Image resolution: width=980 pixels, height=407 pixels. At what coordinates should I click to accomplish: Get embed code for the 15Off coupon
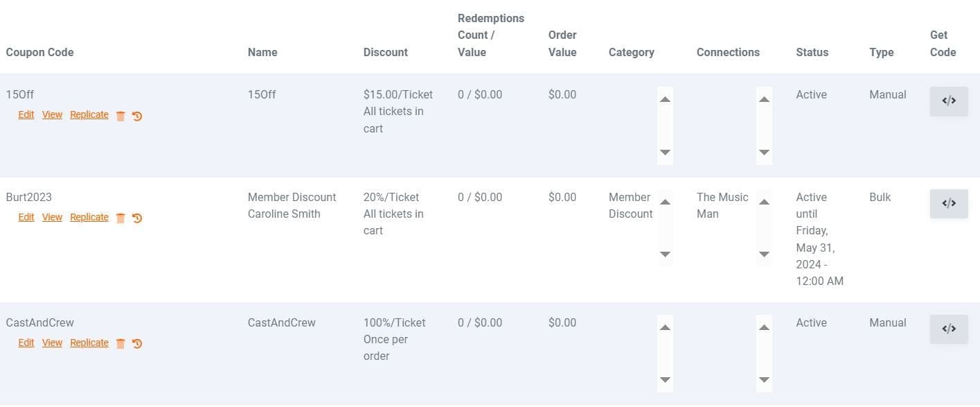pos(948,101)
